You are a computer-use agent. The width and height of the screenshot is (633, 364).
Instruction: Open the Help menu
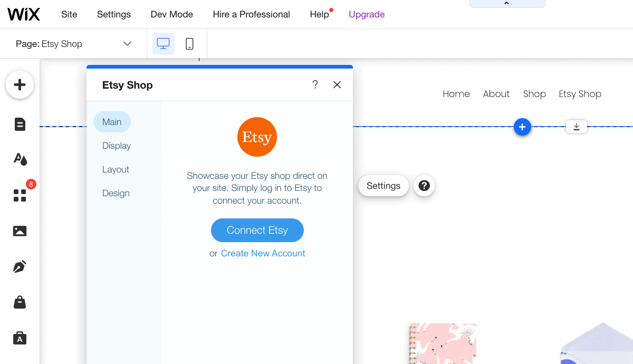tap(320, 14)
